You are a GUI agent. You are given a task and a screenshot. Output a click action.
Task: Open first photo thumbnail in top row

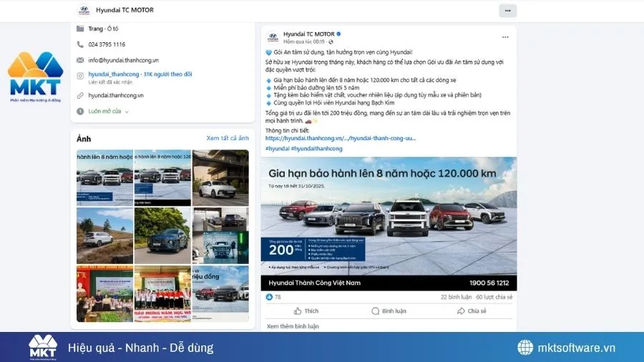[104, 177]
